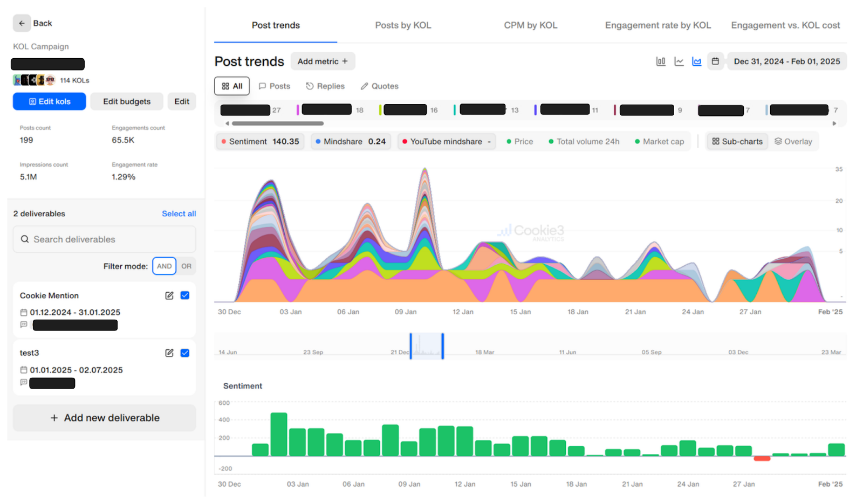The image size is (863, 504).
Task: Click the Posts count value 199
Action: pyautogui.click(x=26, y=140)
